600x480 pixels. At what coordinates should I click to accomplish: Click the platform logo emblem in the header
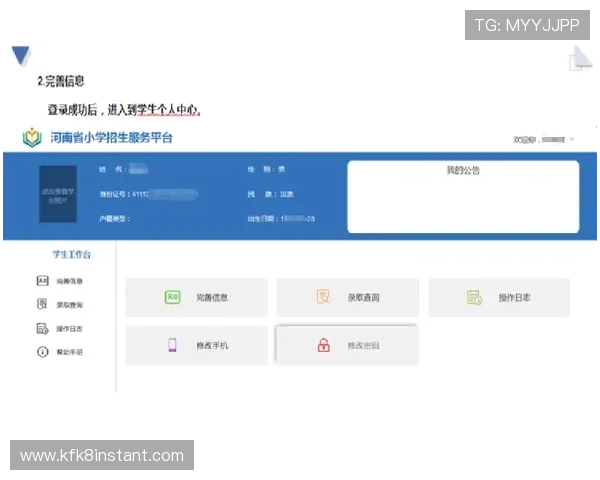pyautogui.click(x=32, y=137)
